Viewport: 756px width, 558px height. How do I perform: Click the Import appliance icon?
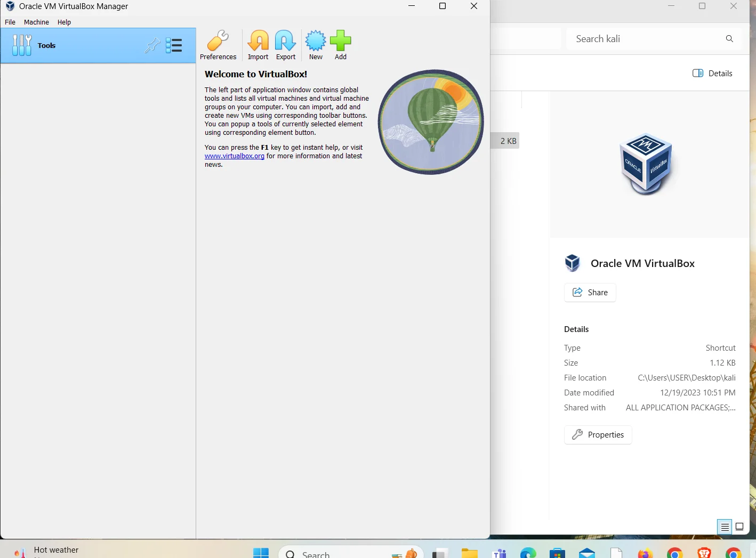click(x=258, y=45)
